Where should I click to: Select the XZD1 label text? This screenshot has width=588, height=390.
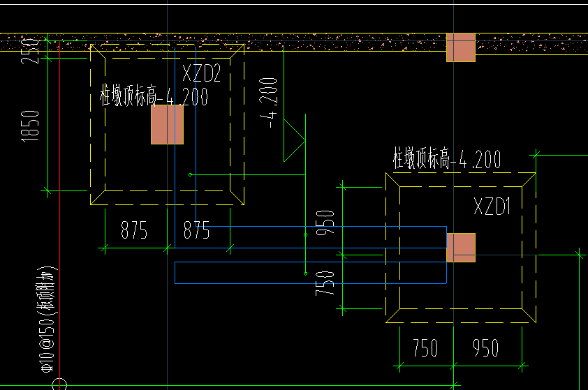coord(492,206)
